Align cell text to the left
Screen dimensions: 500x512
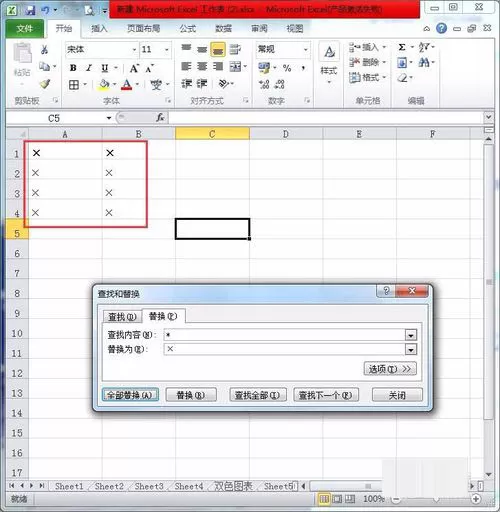click(x=186, y=67)
